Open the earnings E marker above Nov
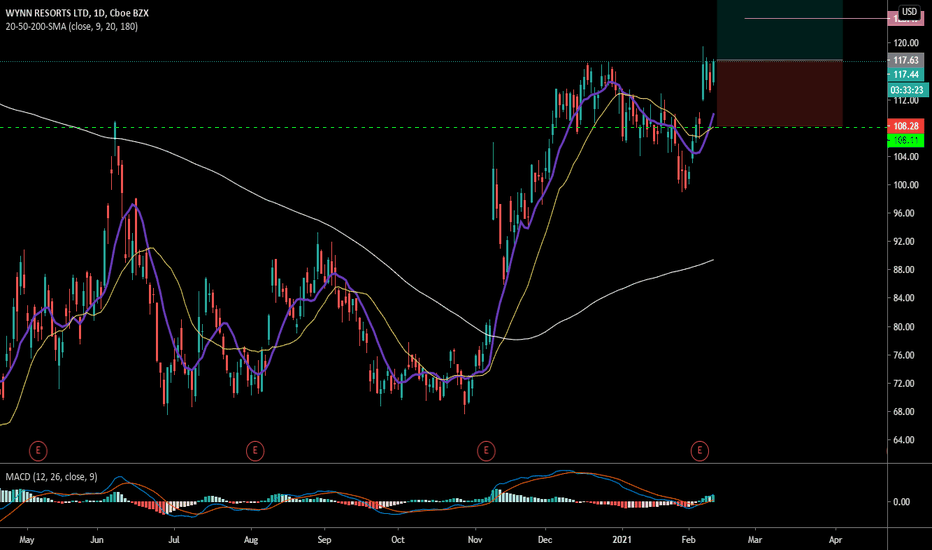Image resolution: width=932 pixels, height=550 pixels. pyautogui.click(x=486, y=451)
